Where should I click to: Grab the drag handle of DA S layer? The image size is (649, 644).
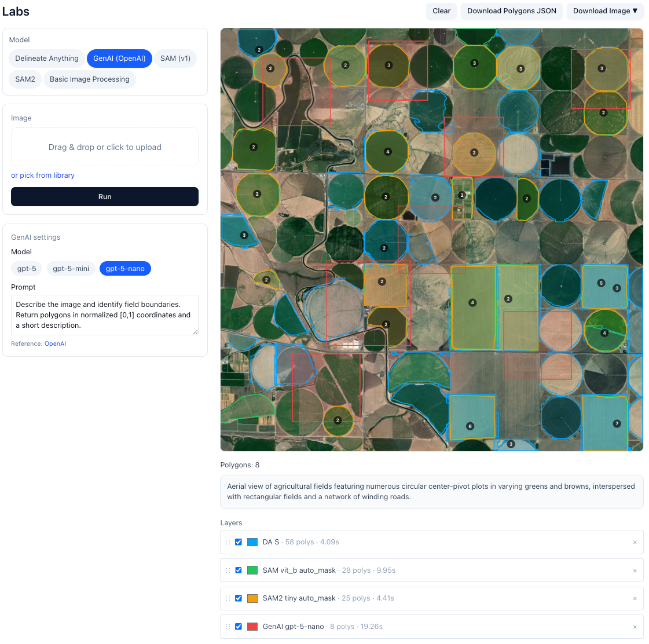tap(228, 542)
